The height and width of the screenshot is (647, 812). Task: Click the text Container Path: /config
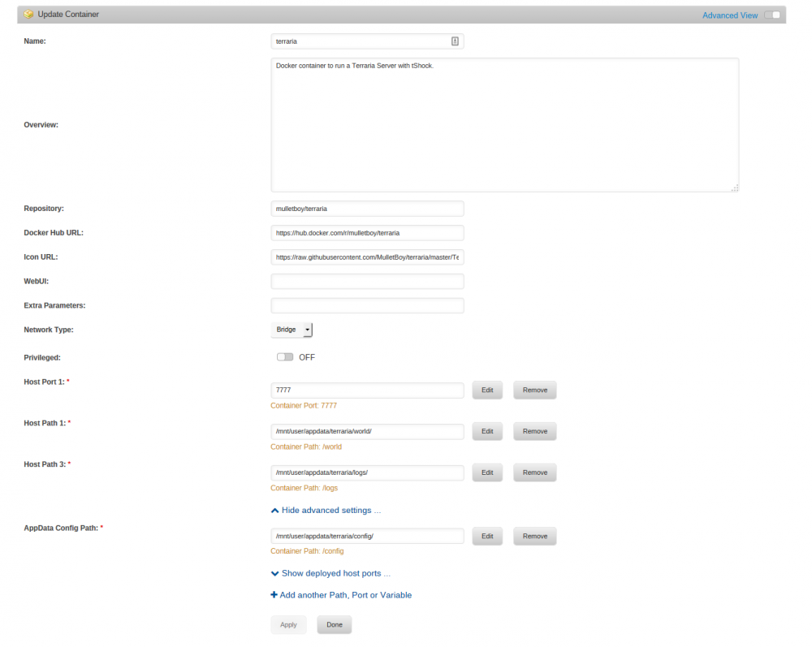click(307, 551)
